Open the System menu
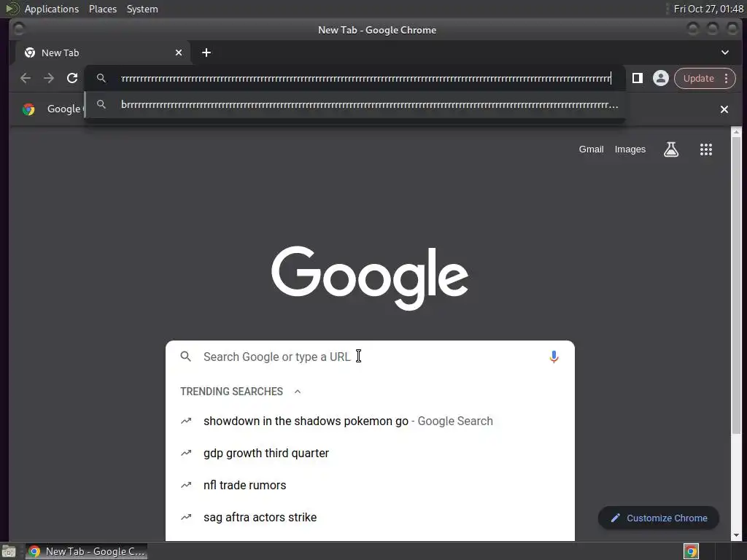Screen dimensions: 747x560 click(x=142, y=9)
